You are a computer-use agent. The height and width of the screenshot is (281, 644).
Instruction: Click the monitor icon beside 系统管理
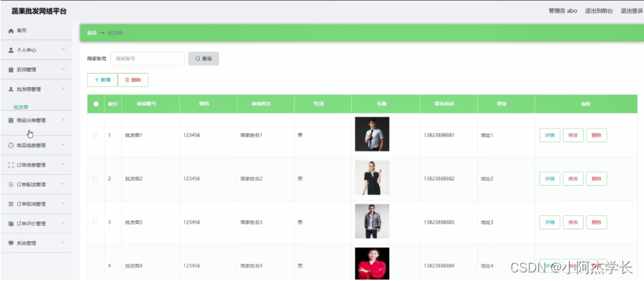(x=11, y=243)
